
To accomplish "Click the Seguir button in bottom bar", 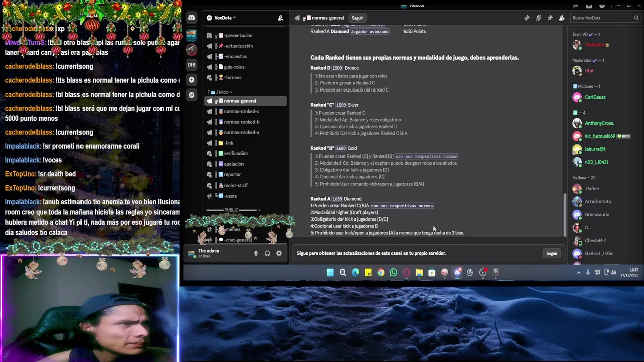I will (x=552, y=253).
